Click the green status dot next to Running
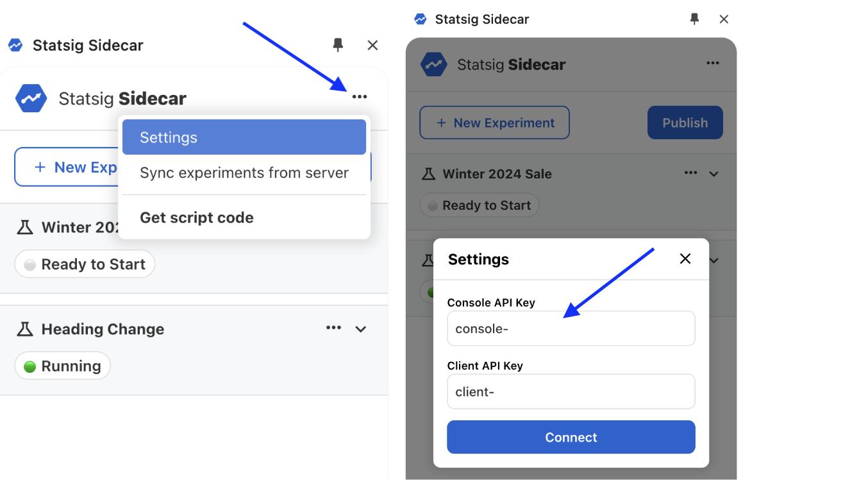 click(31, 365)
